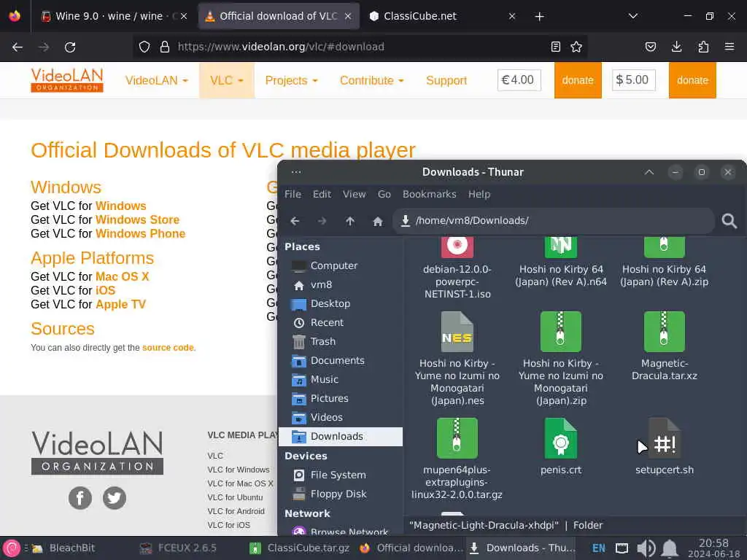Open the source code link
The image size is (747, 560).
click(169, 348)
